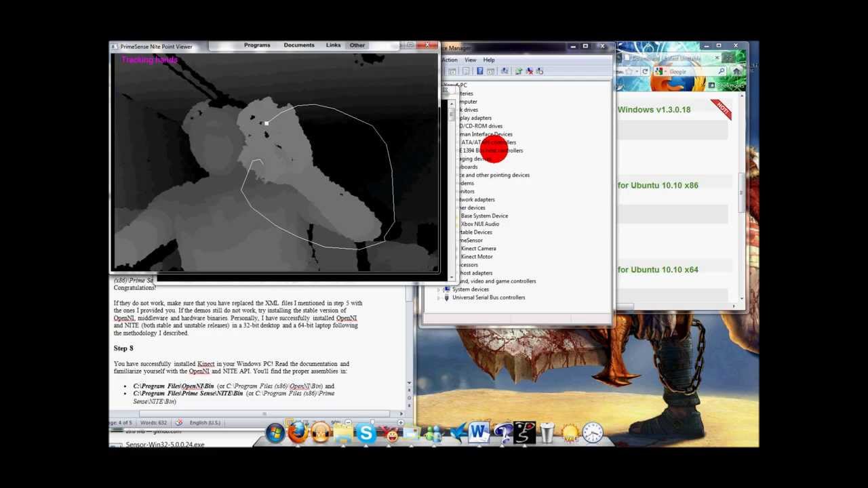Select network adapters entry in the device tree

pyautogui.click(x=477, y=199)
